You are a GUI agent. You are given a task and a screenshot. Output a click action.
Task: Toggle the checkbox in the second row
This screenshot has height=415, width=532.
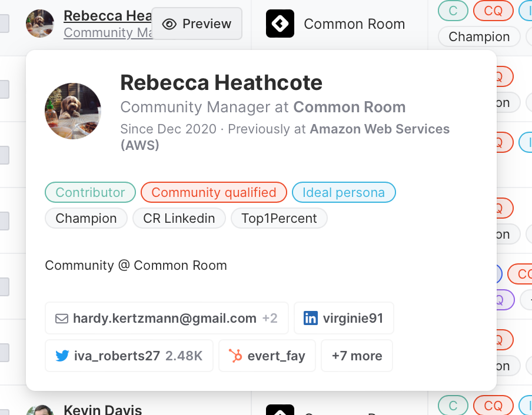click(x=4, y=89)
